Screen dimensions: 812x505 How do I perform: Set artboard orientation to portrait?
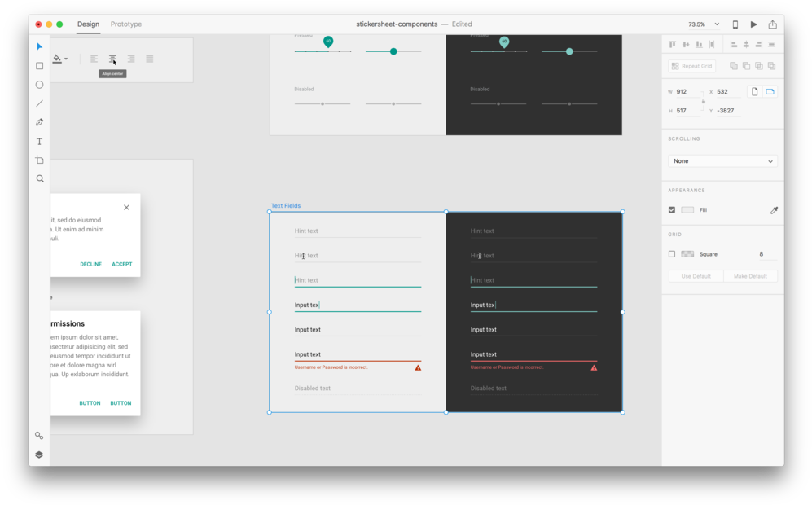point(754,92)
